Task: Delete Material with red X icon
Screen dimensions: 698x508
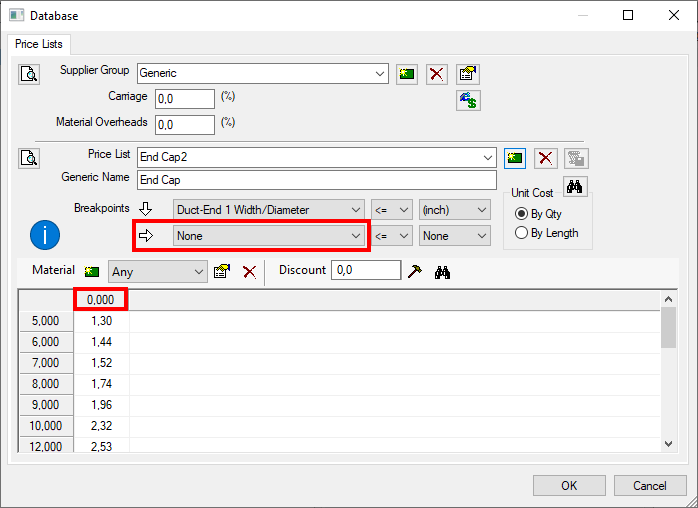Action: point(249,272)
